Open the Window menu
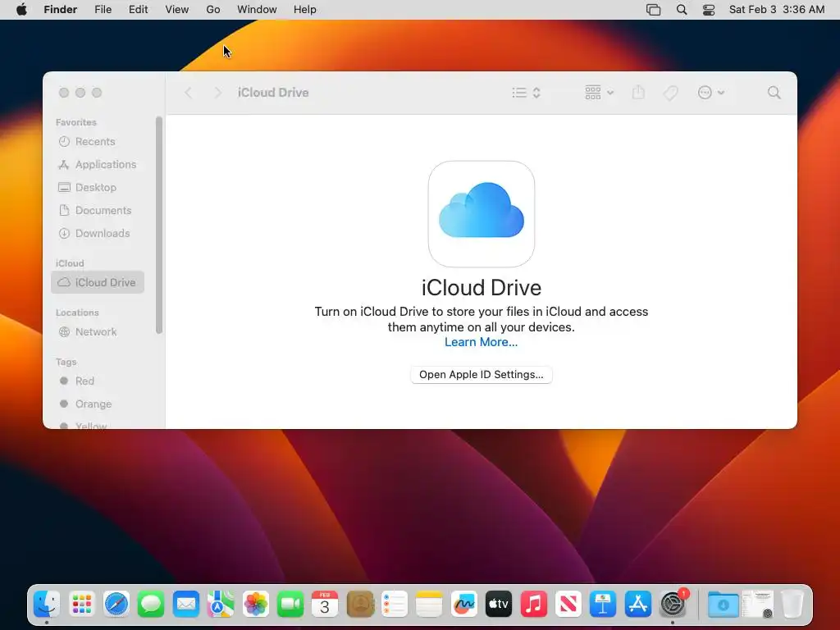 (257, 10)
